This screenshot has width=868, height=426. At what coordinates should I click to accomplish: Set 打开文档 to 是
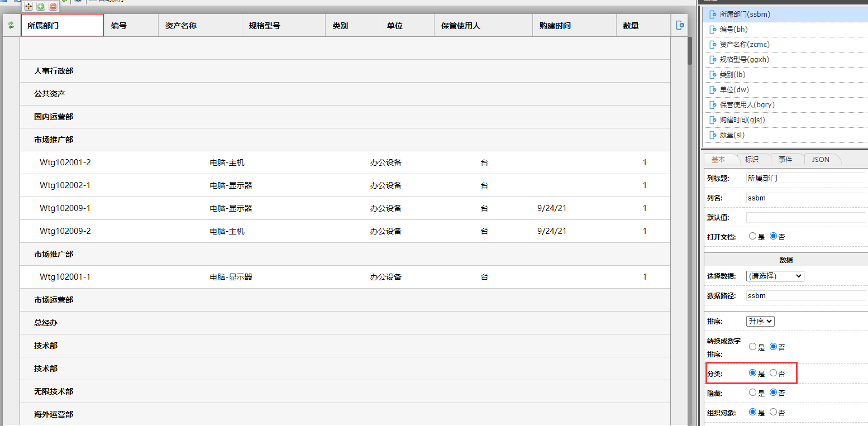752,236
